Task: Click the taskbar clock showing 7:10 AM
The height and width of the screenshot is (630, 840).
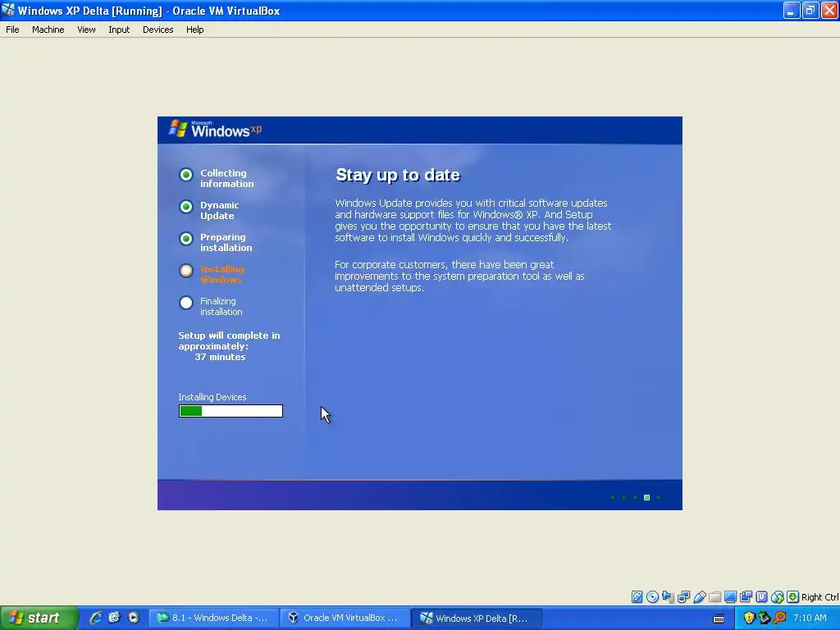Action: click(810, 618)
